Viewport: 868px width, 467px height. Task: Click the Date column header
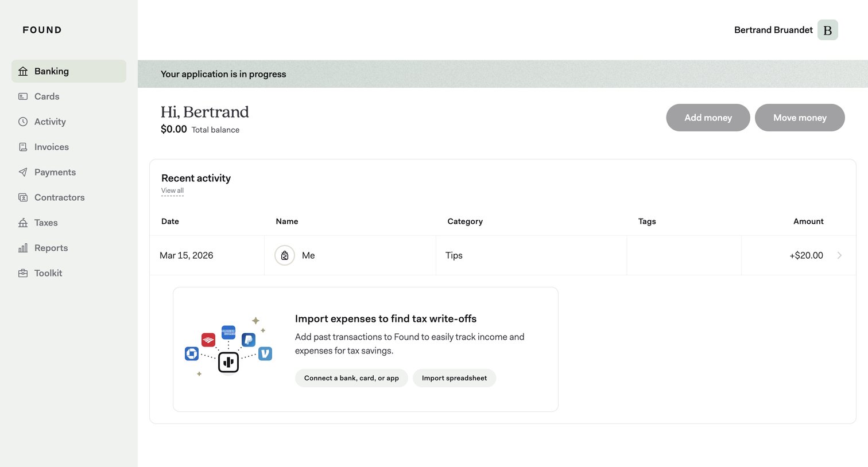(170, 221)
